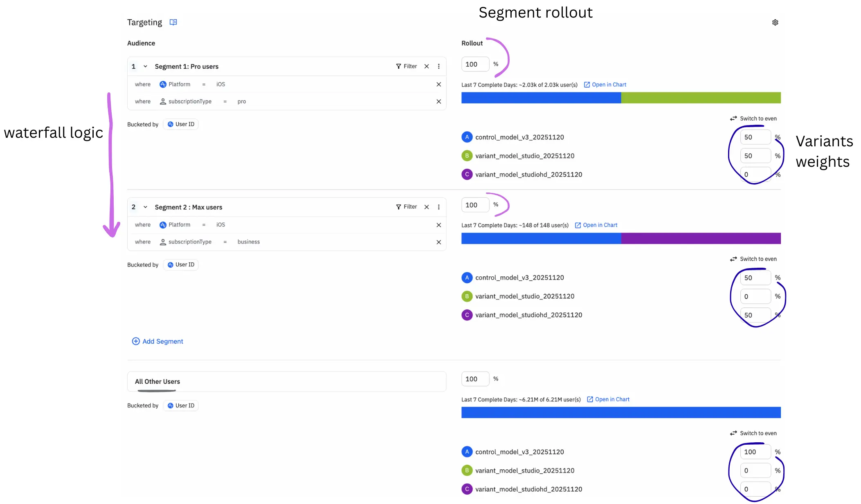
Task: Open the Targeting documentation book icon
Action: coord(173,22)
